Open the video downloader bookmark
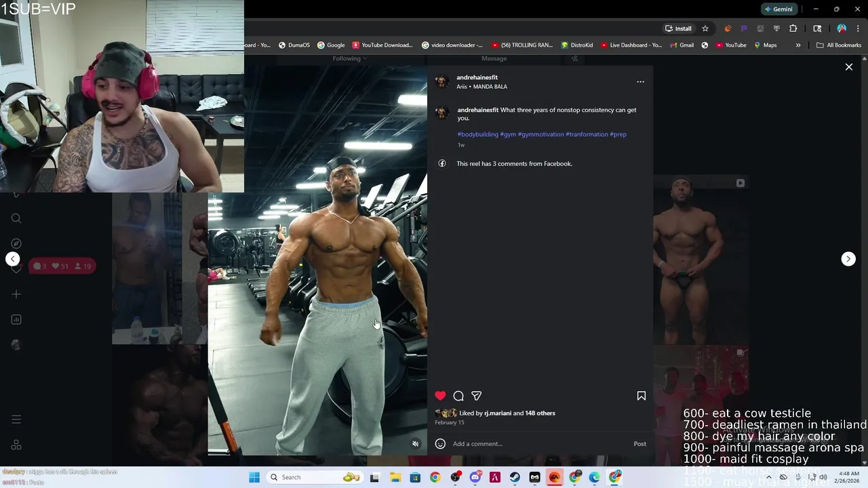This screenshot has width=868, height=488. tap(452, 45)
